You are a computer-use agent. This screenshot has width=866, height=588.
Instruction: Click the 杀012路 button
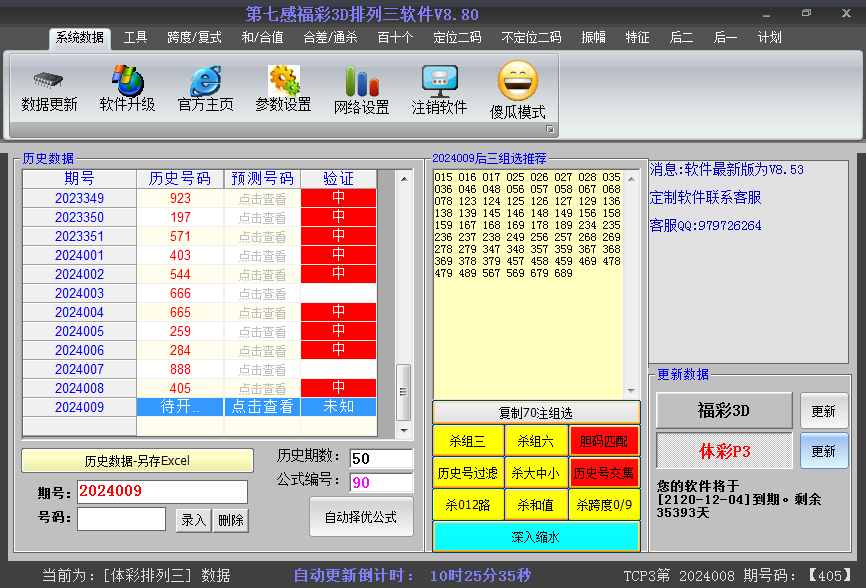468,505
